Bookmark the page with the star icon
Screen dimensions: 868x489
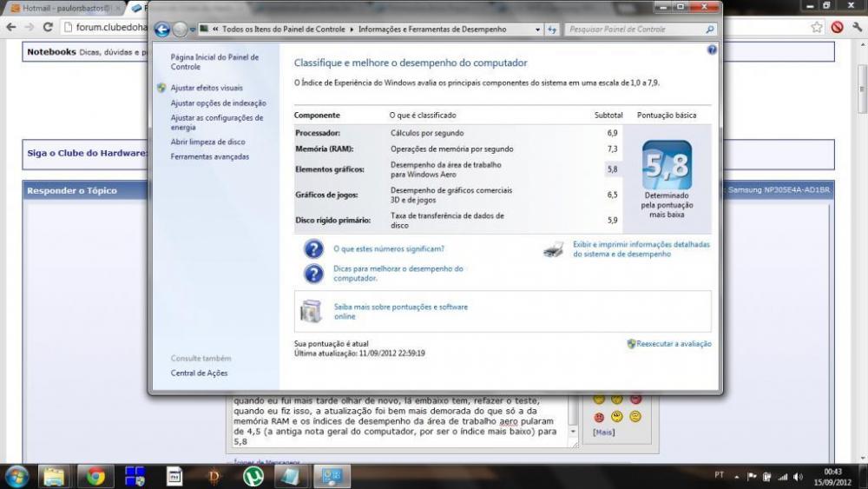(817, 27)
